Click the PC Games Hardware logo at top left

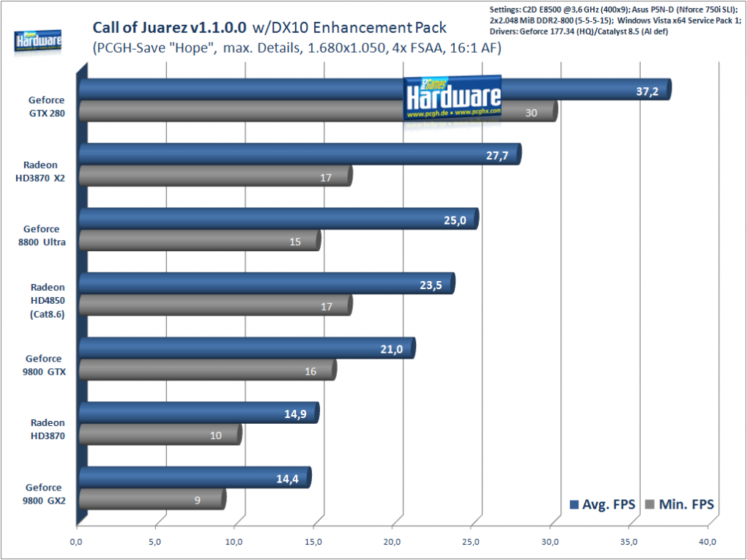click(x=37, y=41)
